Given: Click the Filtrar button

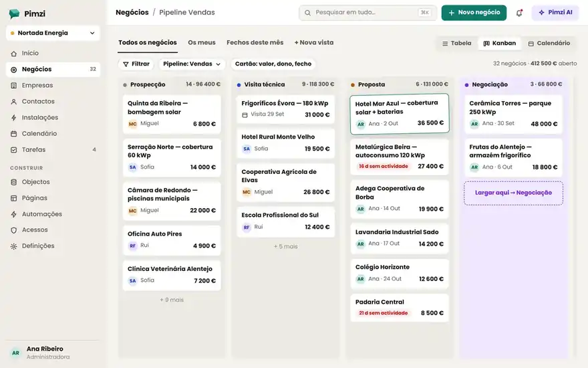Looking at the screenshot, I should [x=136, y=64].
